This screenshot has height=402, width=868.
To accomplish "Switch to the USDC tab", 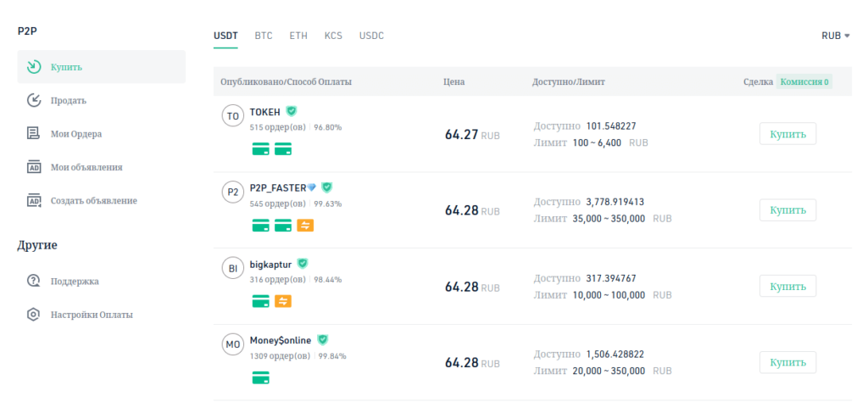I will (x=371, y=36).
